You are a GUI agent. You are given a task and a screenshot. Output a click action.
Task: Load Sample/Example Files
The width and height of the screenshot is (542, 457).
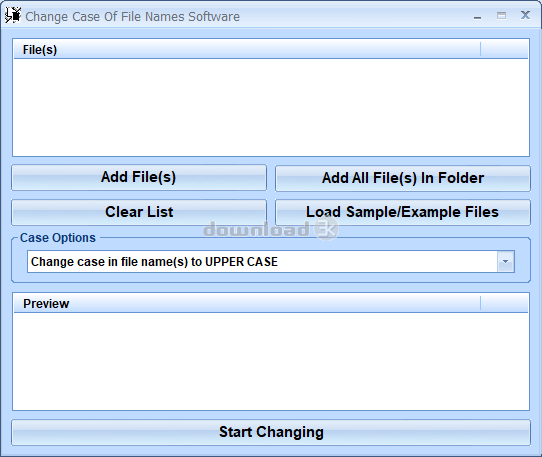403,212
